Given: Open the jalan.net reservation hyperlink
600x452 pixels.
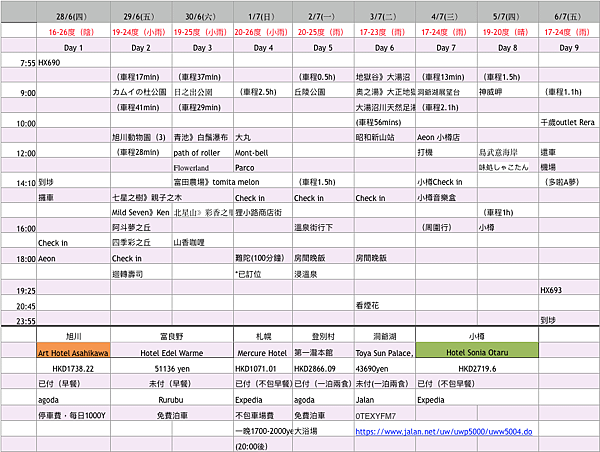Looking at the screenshot, I should pyautogui.click(x=443, y=431).
